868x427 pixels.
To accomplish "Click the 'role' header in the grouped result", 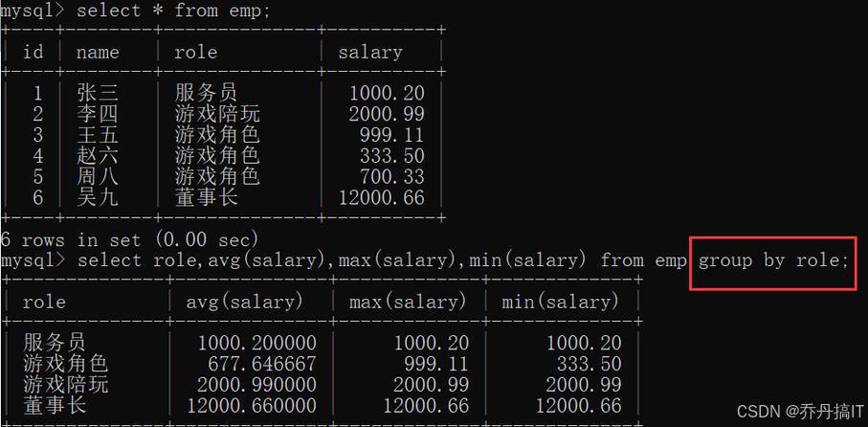I will pos(44,302).
